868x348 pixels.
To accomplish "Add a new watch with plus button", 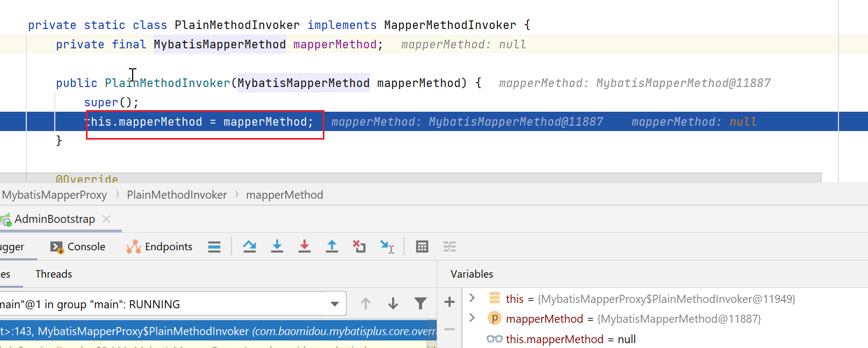I will (x=450, y=302).
